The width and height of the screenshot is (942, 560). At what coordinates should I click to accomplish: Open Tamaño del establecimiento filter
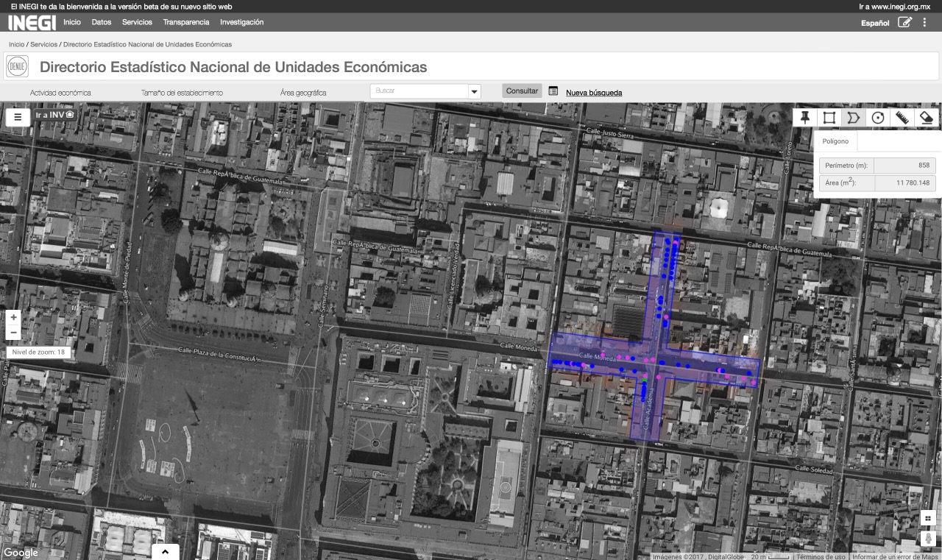point(182,93)
